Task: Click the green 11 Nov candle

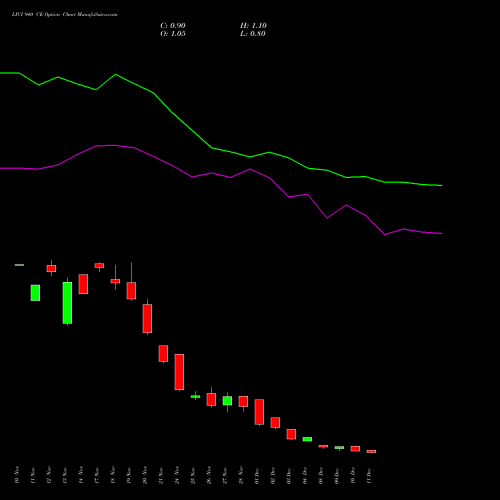Action: tap(35, 293)
